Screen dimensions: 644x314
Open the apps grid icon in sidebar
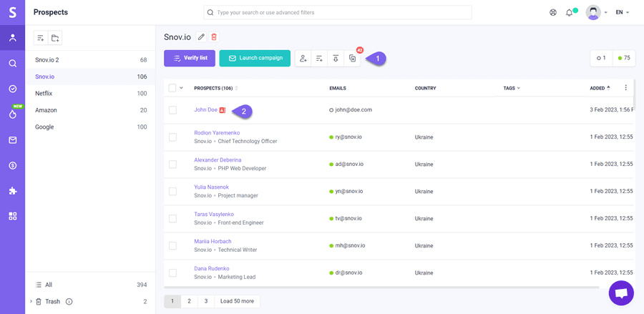pos(13,216)
